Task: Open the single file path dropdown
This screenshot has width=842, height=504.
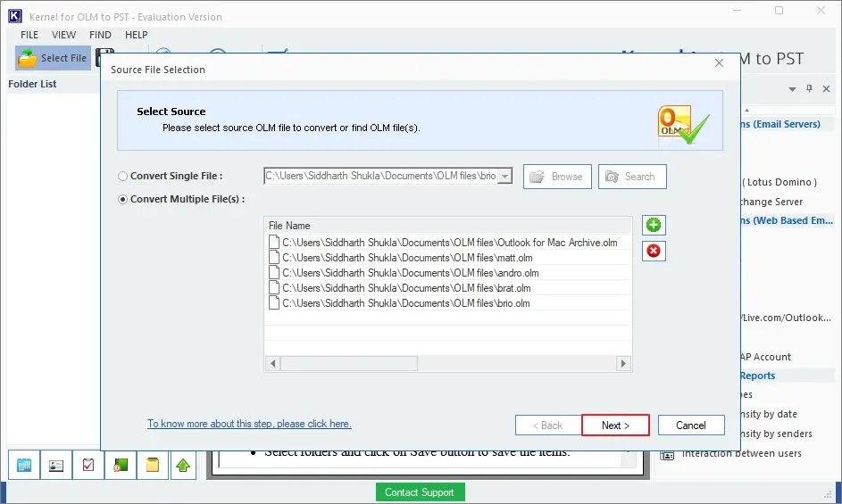Action: tap(504, 176)
